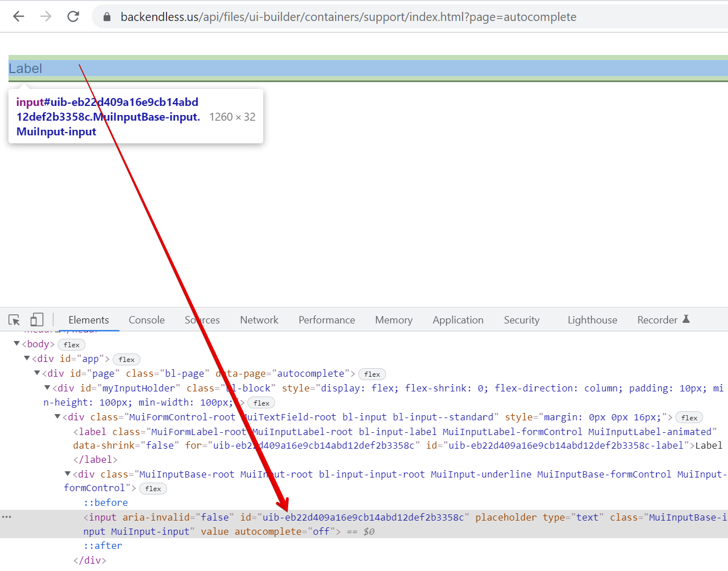Image resolution: width=728 pixels, height=571 pixels.
Task: Open the three-dot menu beside selected input row
Action: point(7,517)
